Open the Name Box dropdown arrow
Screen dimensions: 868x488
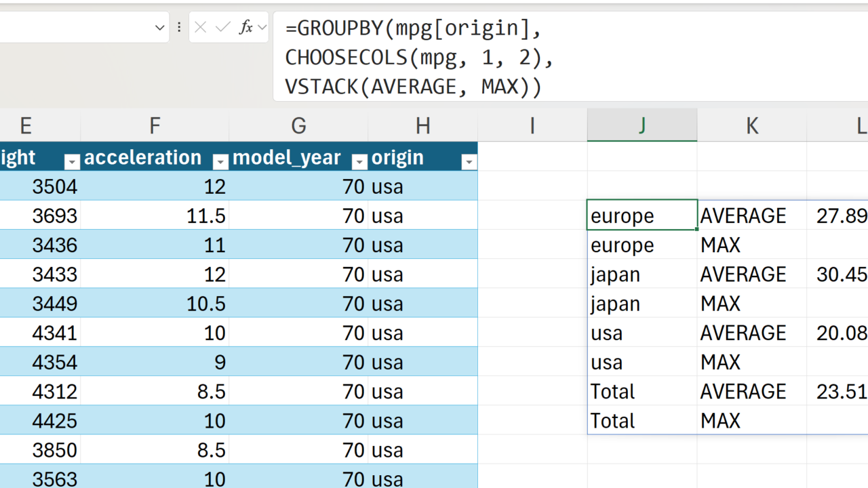(x=160, y=28)
